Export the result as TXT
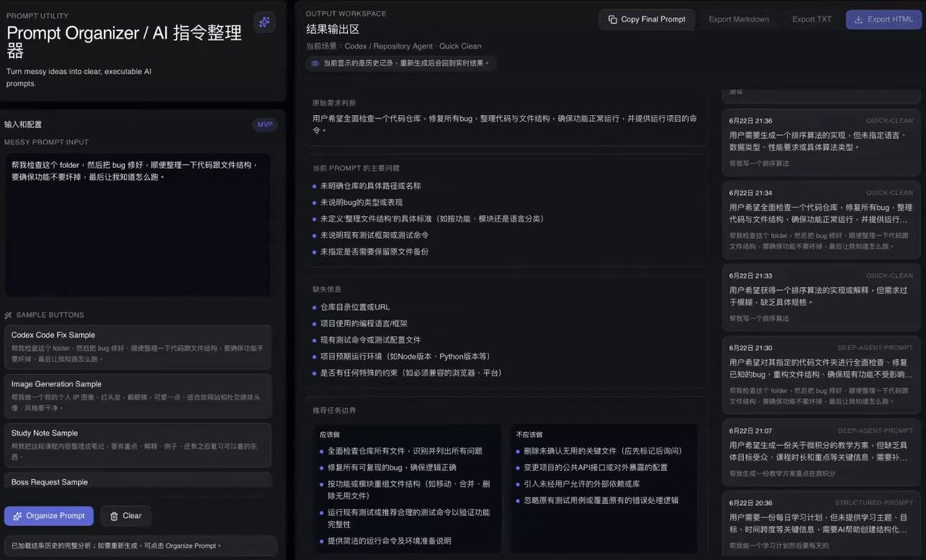Viewport: 926px width, 560px height. point(812,19)
